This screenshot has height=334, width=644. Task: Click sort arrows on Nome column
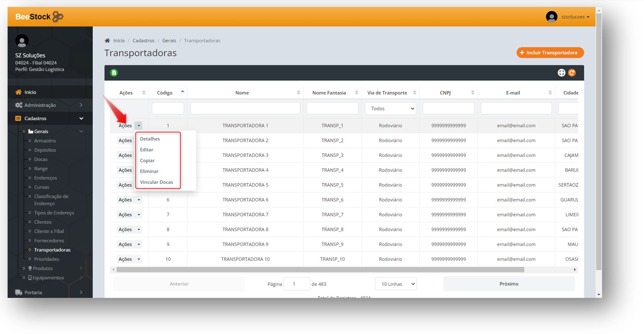[x=298, y=93]
